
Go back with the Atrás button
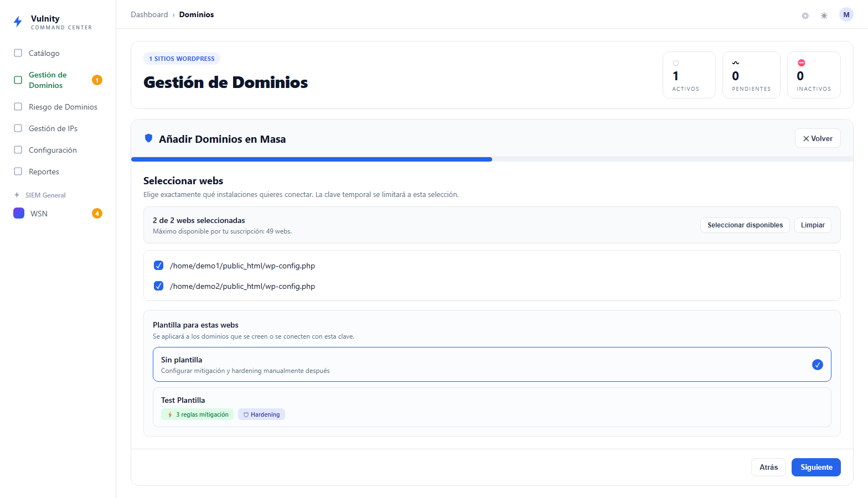[x=768, y=467]
